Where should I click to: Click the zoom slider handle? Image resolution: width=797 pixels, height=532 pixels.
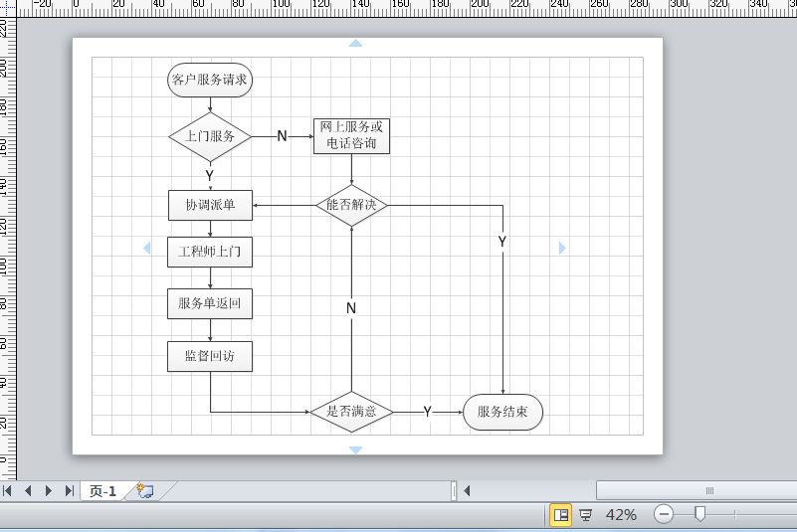700,514
